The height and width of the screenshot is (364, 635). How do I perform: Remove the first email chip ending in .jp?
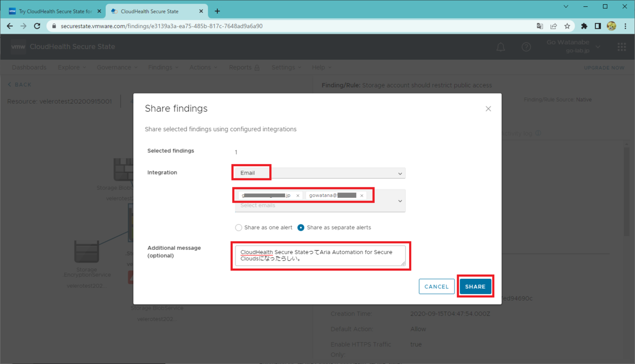[x=298, y=196]
